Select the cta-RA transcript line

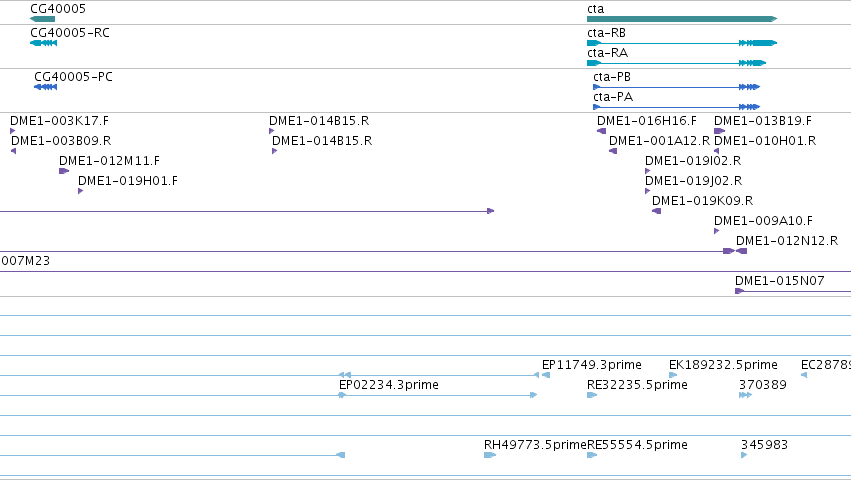click(x=676, y=63)
